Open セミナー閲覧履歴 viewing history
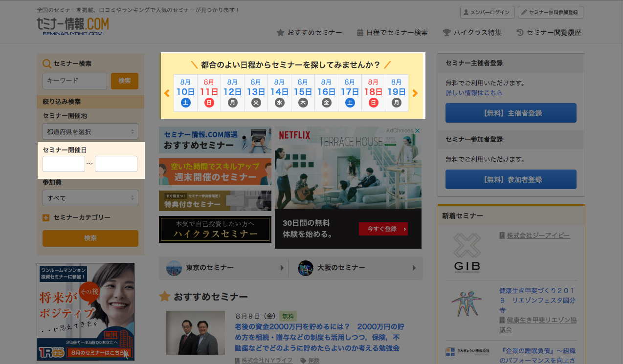Screen dimensions: 623x364 pos(549,33)
